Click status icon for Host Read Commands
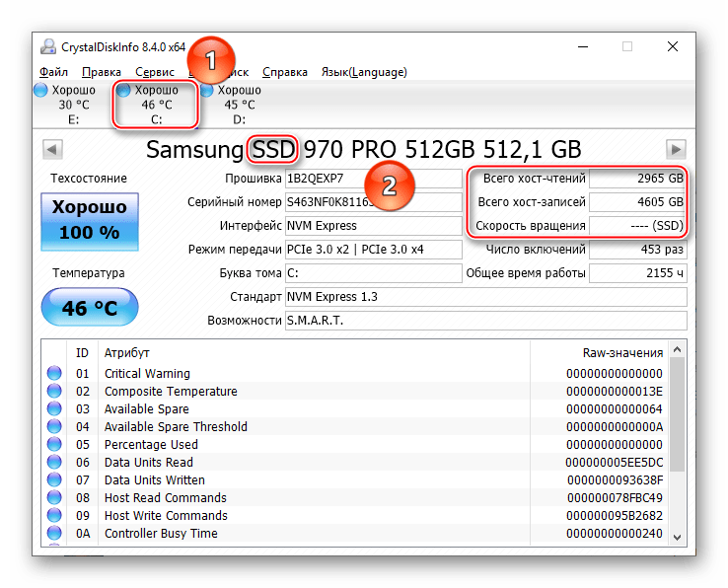The width and height of the screenshot is (728, 588). (54, 497)
